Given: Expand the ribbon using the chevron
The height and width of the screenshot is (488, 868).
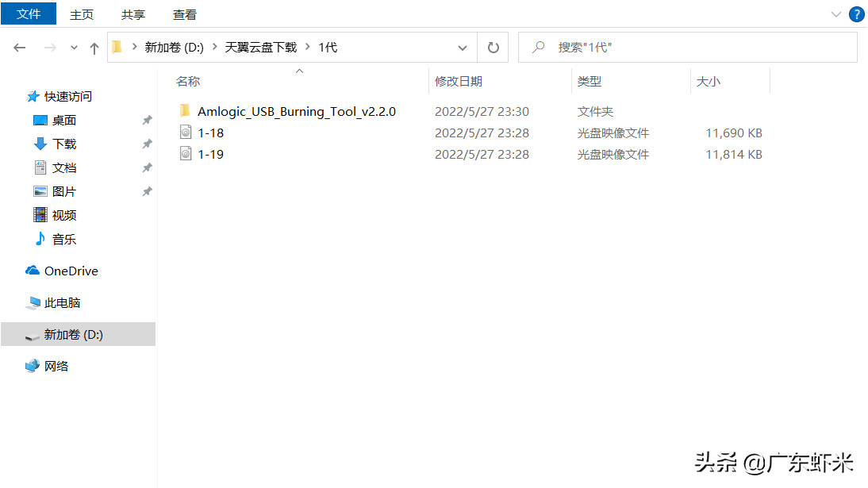Looking at the screenshot, I should 835,14.
